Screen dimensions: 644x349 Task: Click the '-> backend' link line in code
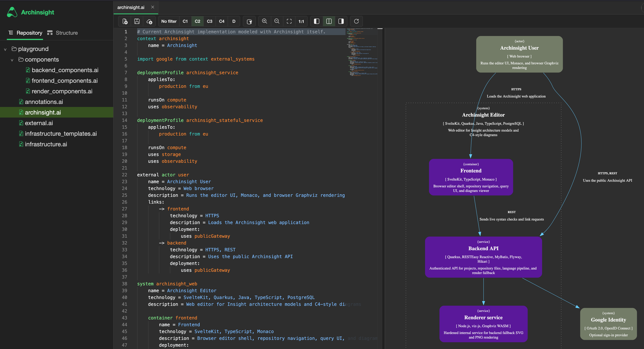click(173, 243)
